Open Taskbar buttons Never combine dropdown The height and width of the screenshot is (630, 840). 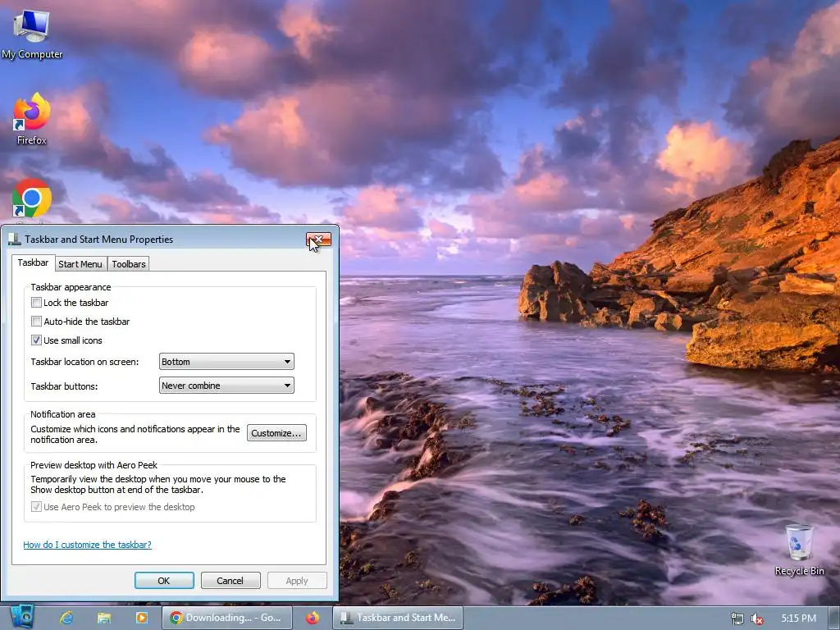pos(226,386)
